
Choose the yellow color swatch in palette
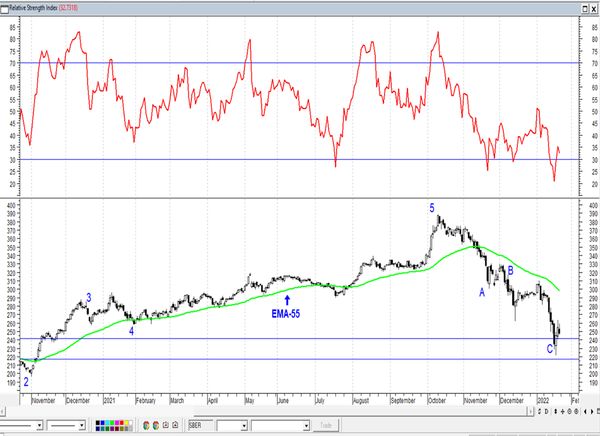(126, 421)
